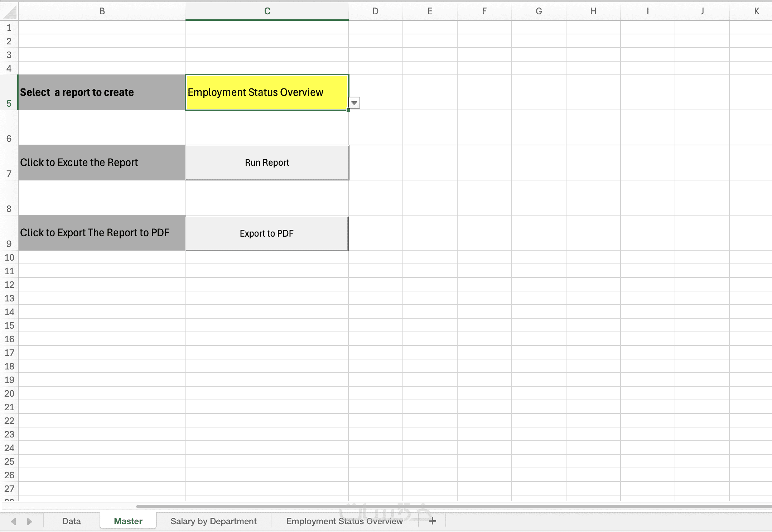The image size is (772, 532).
Task: Add a new sheet with plus icon
Action: pos(433,521)
